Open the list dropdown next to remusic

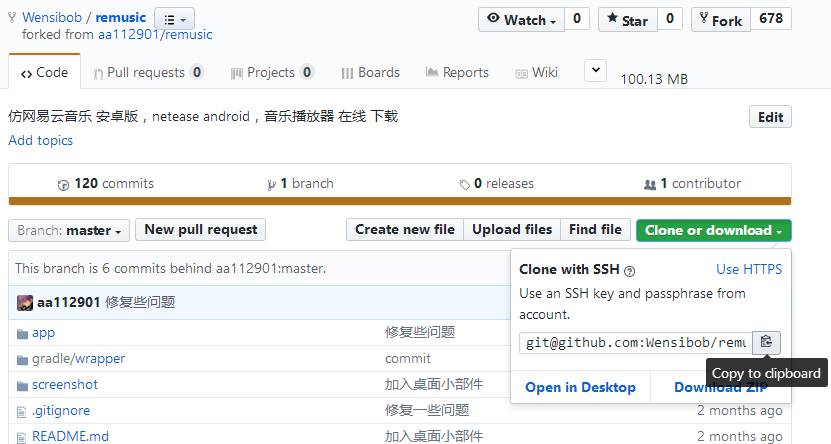pos(174,20)
